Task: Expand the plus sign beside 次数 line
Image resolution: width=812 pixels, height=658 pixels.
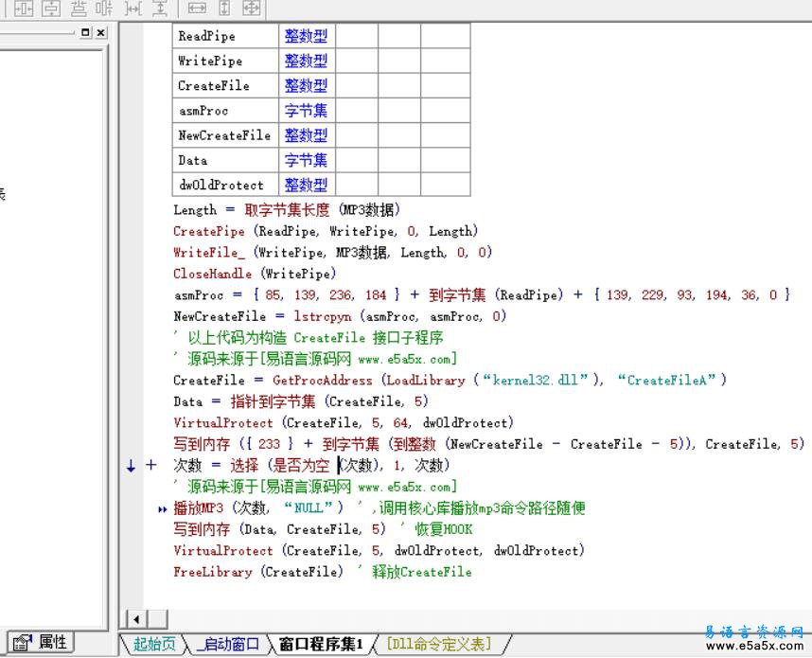Action: tap(150, 464)
